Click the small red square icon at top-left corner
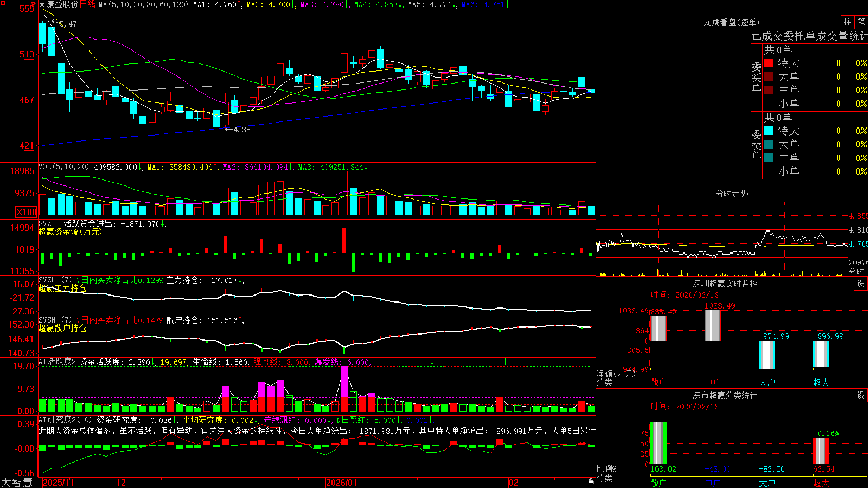The image size is (868, 488). [3, 3]
